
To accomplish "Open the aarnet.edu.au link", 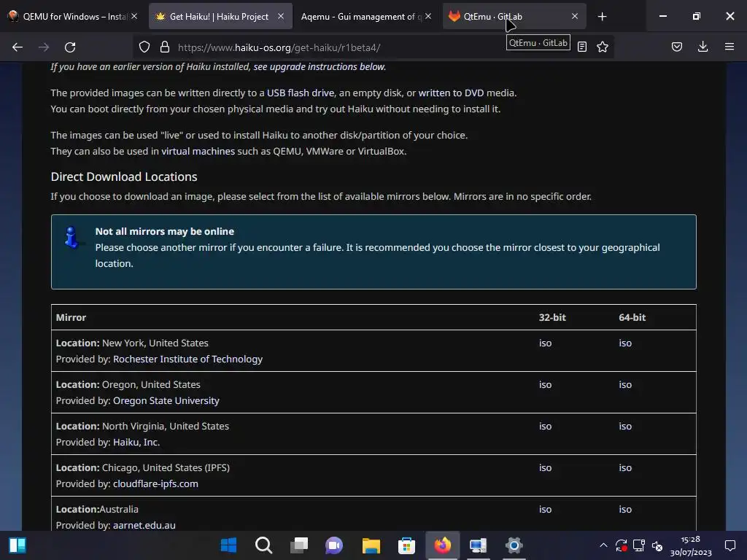I will pos(144,525).
